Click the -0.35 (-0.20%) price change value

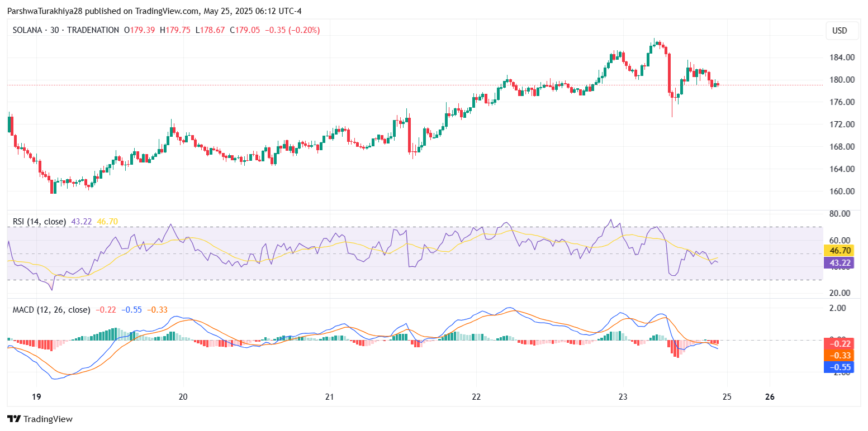(292, 30)
